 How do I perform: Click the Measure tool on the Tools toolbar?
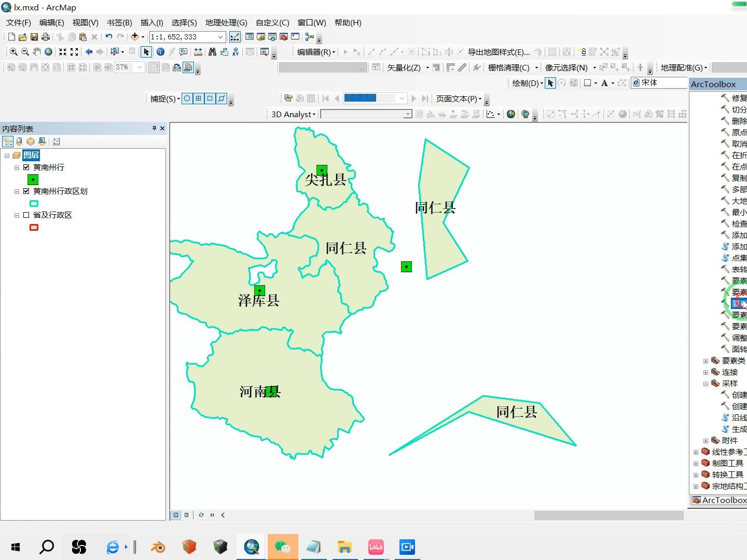click(x=198, y=52)
